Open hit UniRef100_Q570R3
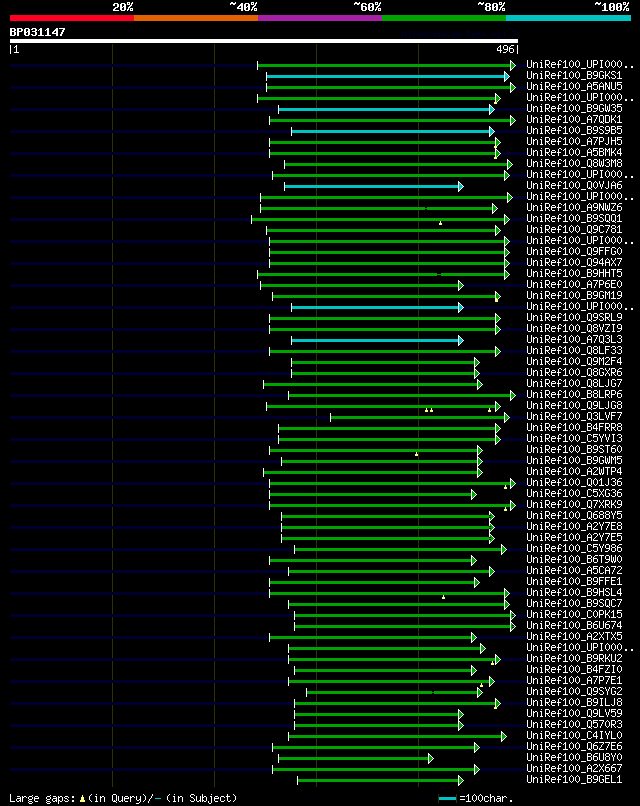This screenshot has width=640, height=806. click(574, 724)
